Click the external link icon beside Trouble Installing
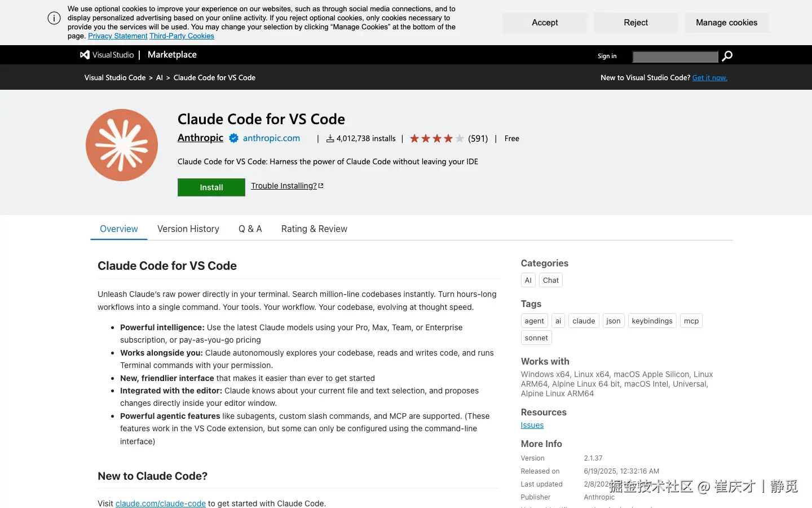The image size is (812, 508). click(320, 185)
